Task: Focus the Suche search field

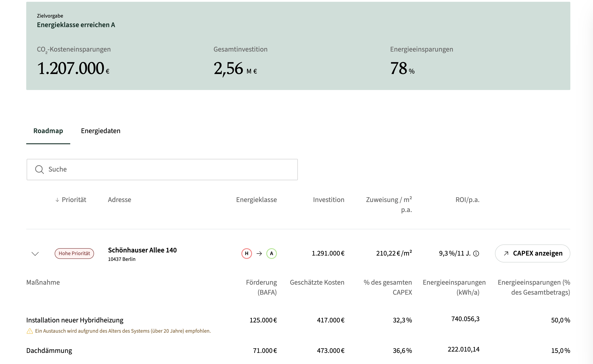Action: [162, 170]
